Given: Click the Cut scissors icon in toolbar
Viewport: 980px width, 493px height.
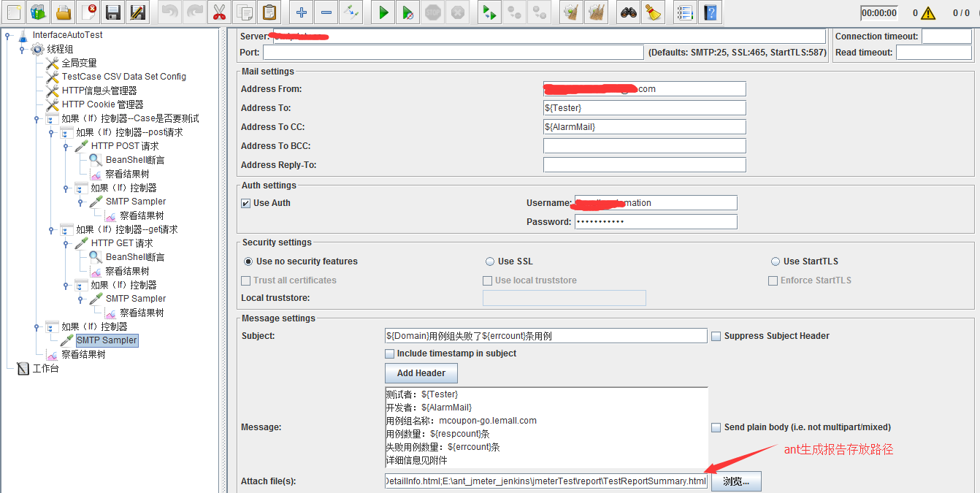Looking at the screenshot, I should click(219, 12).
